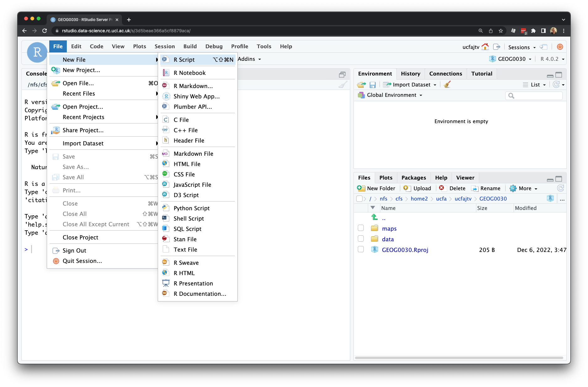Expand the Recent Files submenu
The image size is (588, 387).
point(104,93)
